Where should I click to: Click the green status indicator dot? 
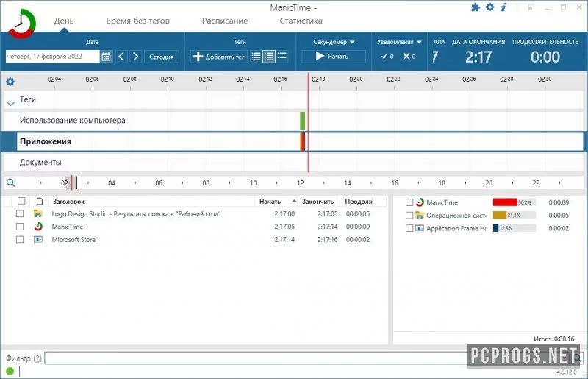click(10, 372)
